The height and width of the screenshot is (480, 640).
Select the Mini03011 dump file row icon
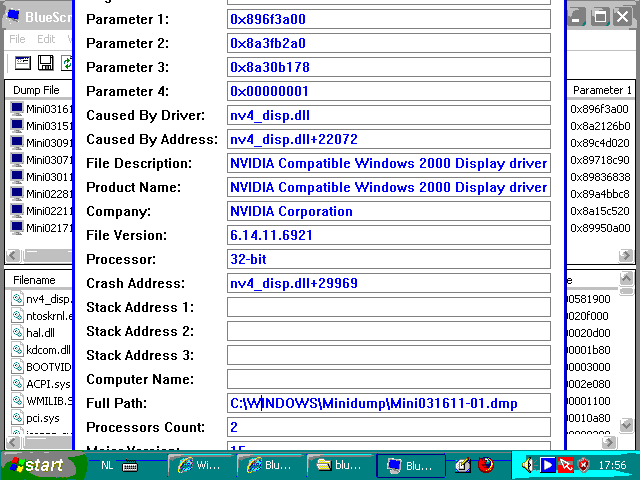tap(17, 177)
